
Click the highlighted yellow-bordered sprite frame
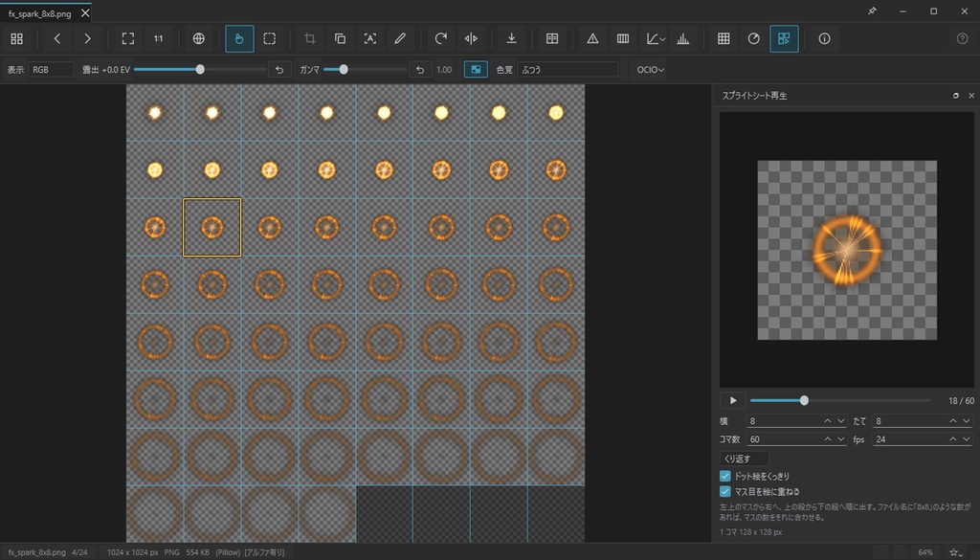[212, 228]
